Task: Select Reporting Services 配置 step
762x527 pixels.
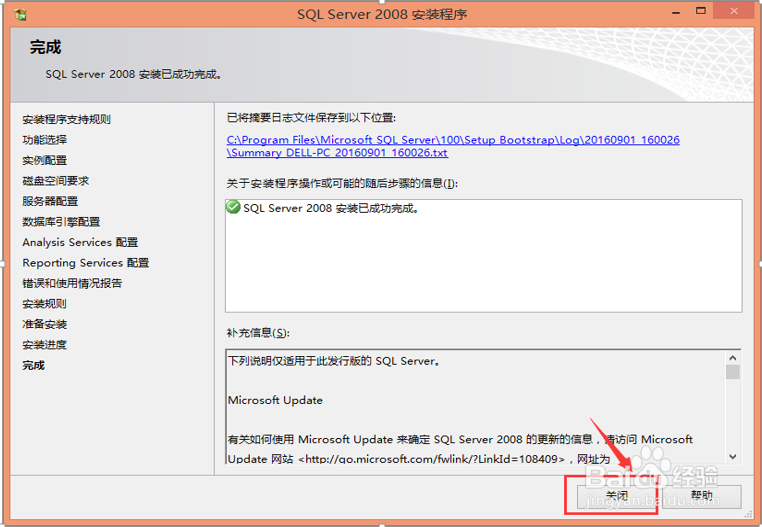Action: click(x=86, y=263)
